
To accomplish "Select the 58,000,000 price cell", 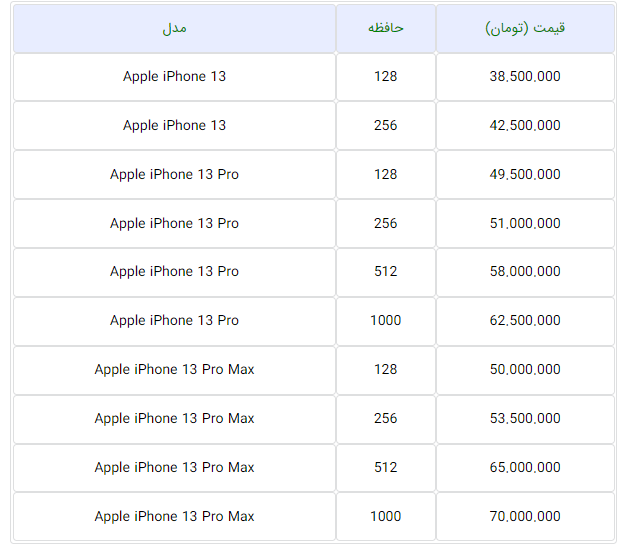I will pyautogui.click(x=525, y=272).
